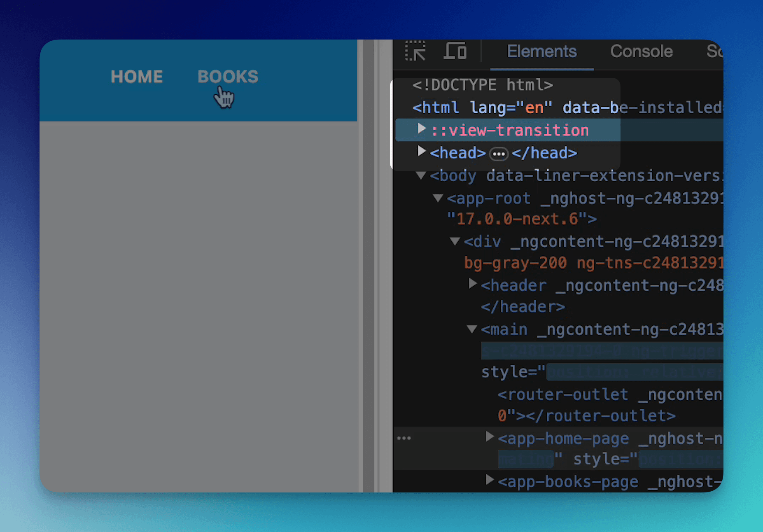Activate the inspect element picker icon

[x=415, y=51]
